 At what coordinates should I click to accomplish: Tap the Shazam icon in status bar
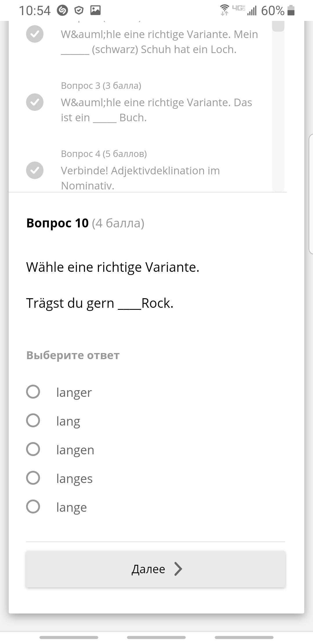pos(62,10)
